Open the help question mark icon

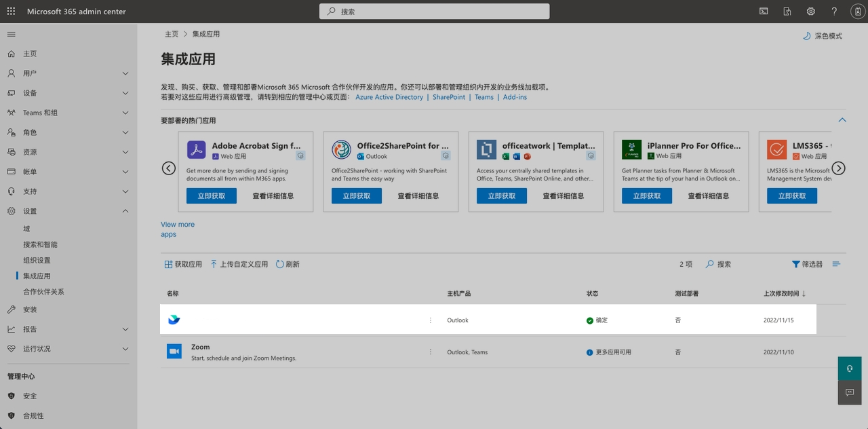coord(834,12)
